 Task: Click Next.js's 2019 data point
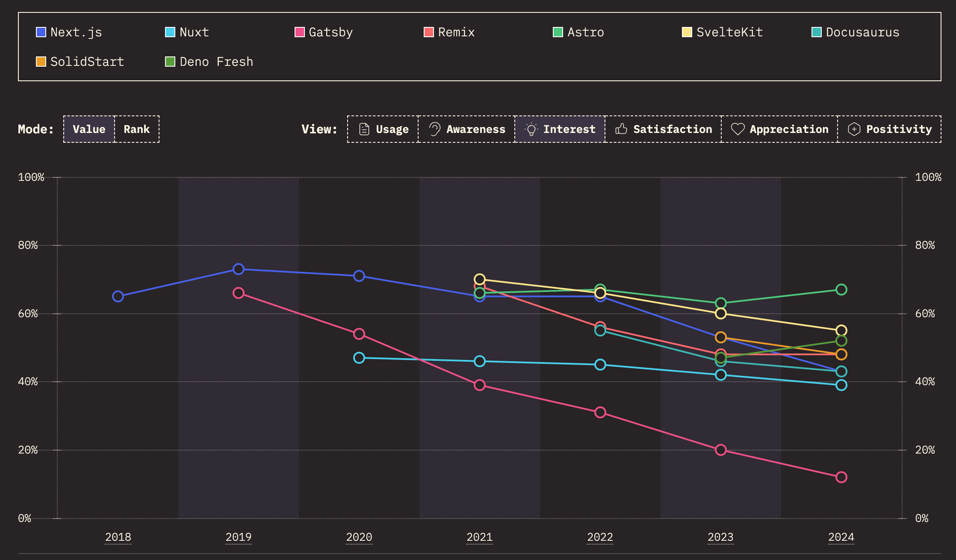click(x=239, y=269)
